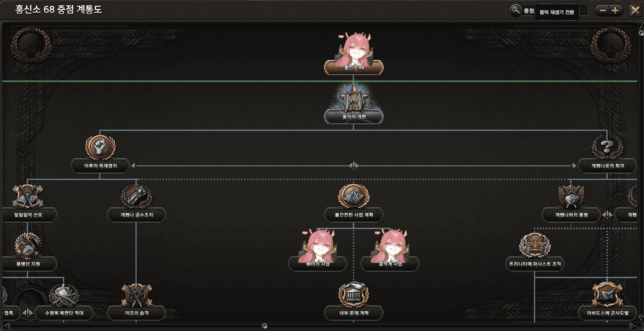The image size is (644, 331).
Task: Open the 내부 문제 개혁 building icon
Action: 354,294
